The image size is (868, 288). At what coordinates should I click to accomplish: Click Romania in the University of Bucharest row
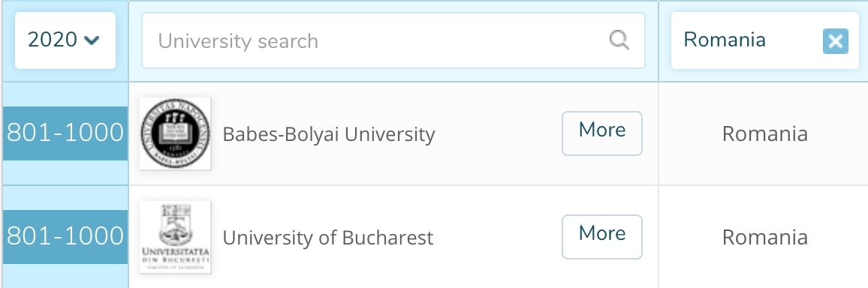click(x=764, y=237)
